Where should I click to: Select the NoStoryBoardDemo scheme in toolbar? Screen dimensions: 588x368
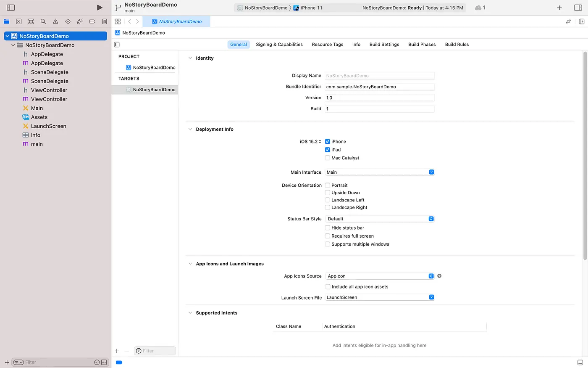262,8
